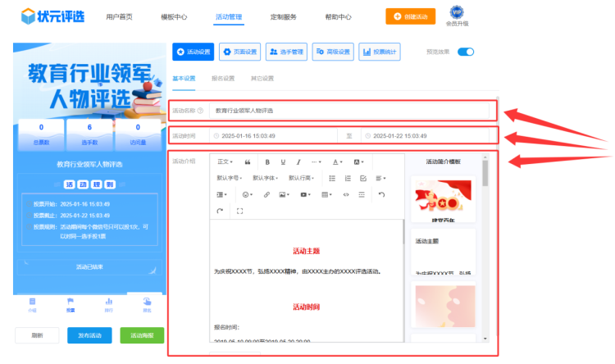The image size is (615, 364).
Task: Undo the last edit in editor
Action: (x=381, y=194)
